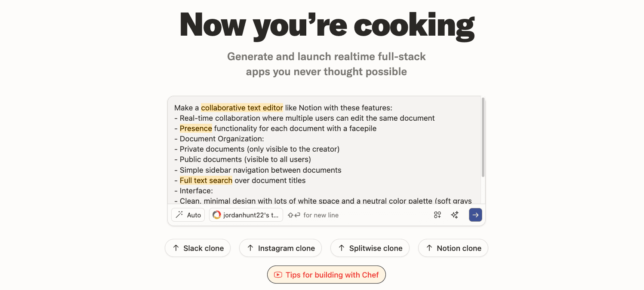
Task: Click the highlighted "Full text search" phrase
Action: (x=206, y=180)
